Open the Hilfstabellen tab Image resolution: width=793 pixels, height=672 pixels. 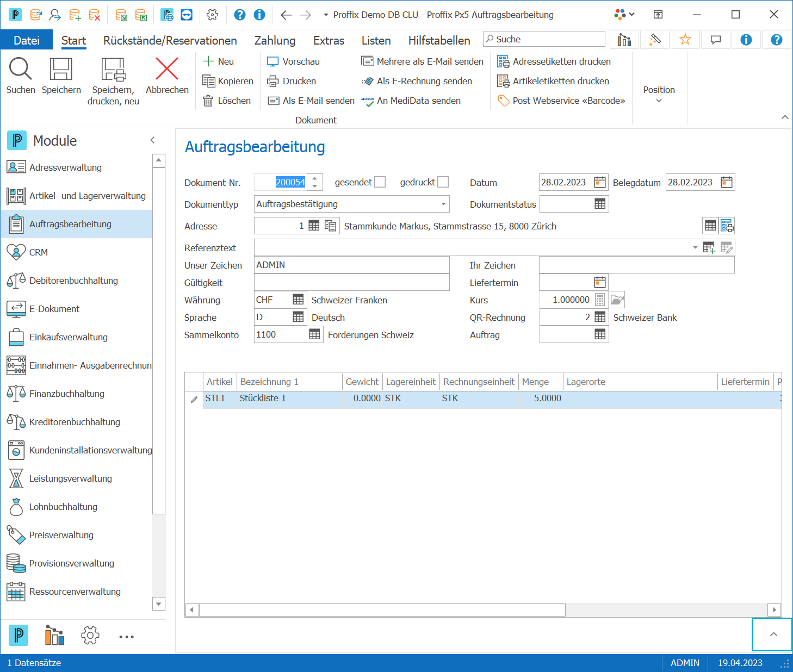pos(439,40)
